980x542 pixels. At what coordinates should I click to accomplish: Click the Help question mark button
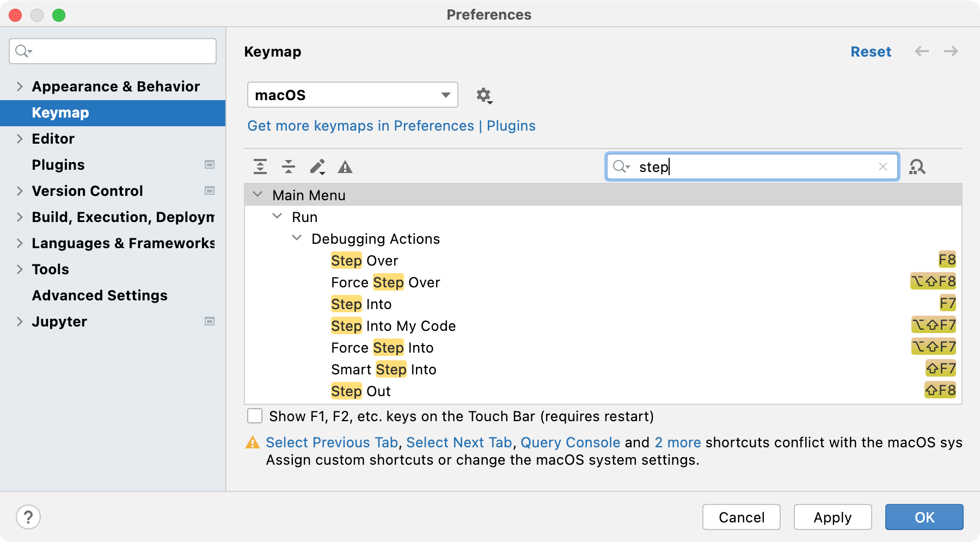(x=28, y=517)
